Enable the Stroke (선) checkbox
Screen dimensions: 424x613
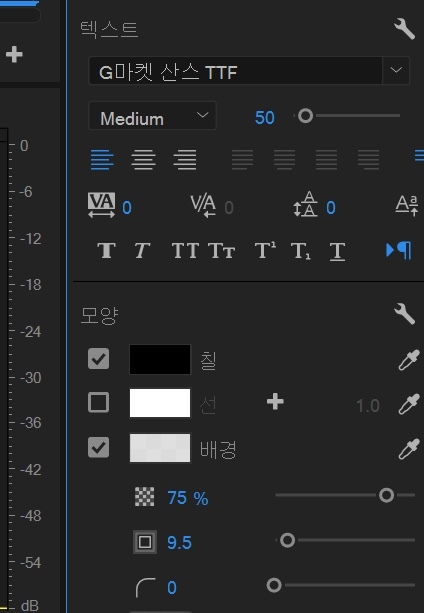[98, 403]
